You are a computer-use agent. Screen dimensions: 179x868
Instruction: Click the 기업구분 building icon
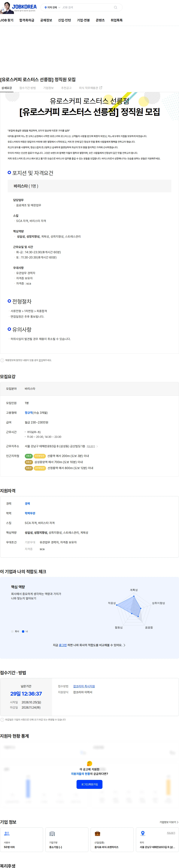[52, 833]
